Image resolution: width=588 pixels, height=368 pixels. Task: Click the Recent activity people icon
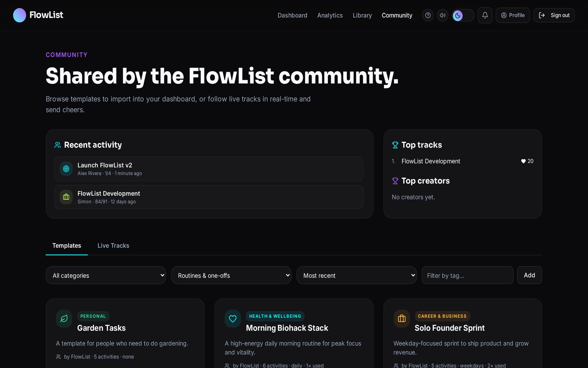(x=58, y=145)
